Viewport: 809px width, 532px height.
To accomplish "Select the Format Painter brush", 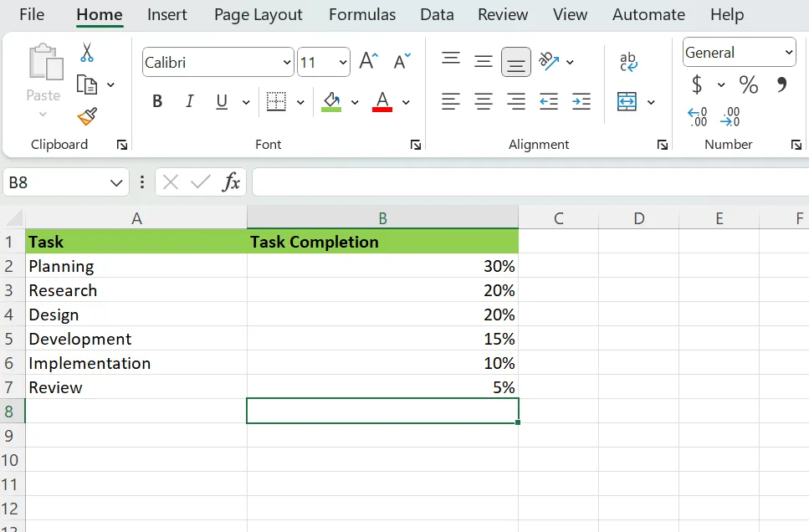I will tap(87, 116).
